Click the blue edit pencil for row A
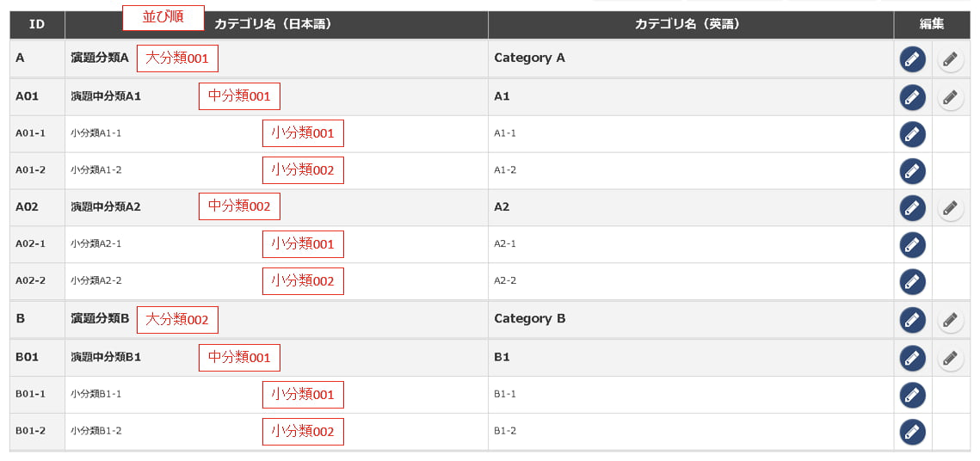The height and width of the screenshot is (461, 980). tap(912, 59)
